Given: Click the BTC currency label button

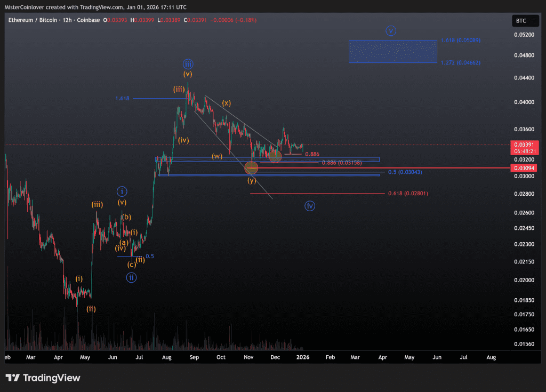Looking at the screenshot, I should point(520,21).
